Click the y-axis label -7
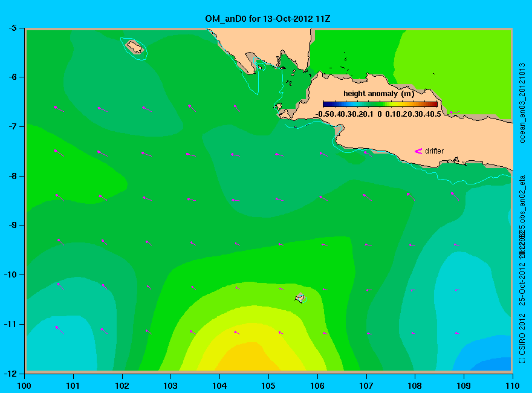The width and height of the screenshot is (532, 393). [x=12, y=126]
